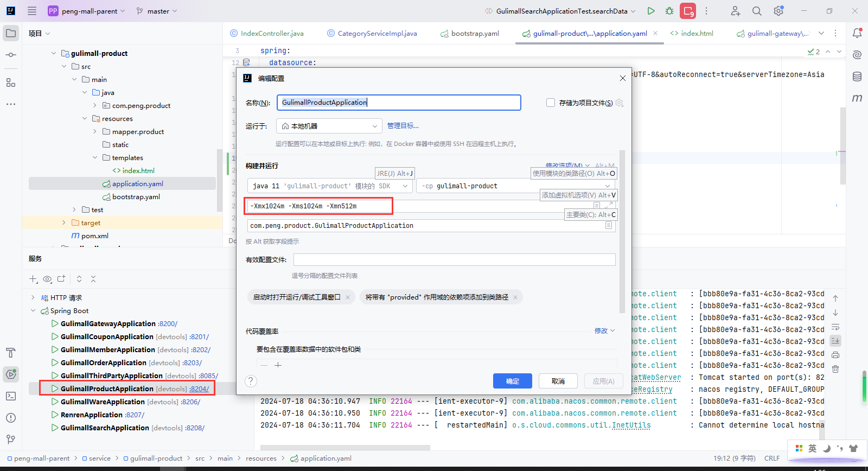Screen dimensions: 868x471
Task: Open the Build hammer tool window
Action: pyautogui.click(x=11, y=353)
